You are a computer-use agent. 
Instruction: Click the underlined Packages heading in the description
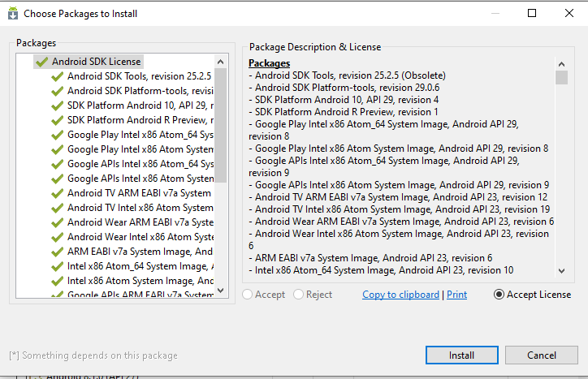pyautogui.click(x=270, y=63)
